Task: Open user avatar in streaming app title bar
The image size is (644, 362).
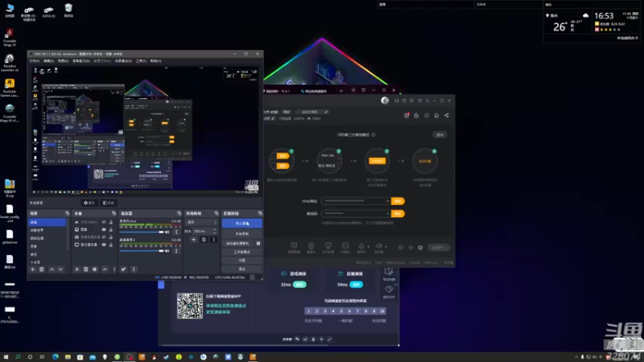Action: point(385,101)
